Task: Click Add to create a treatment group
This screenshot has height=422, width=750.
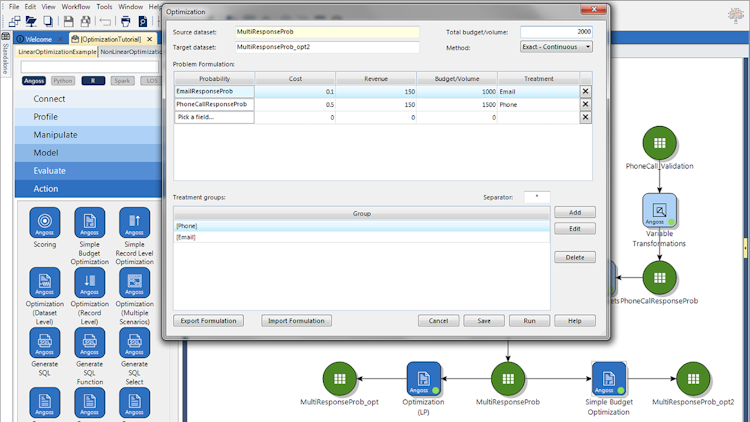Action: pyautogui.click(x=575, y=212)
